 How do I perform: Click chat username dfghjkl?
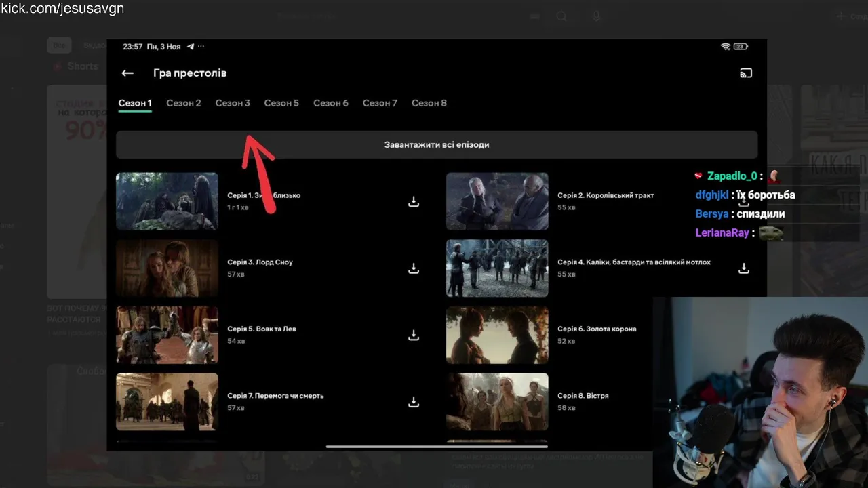click(712, 195)
